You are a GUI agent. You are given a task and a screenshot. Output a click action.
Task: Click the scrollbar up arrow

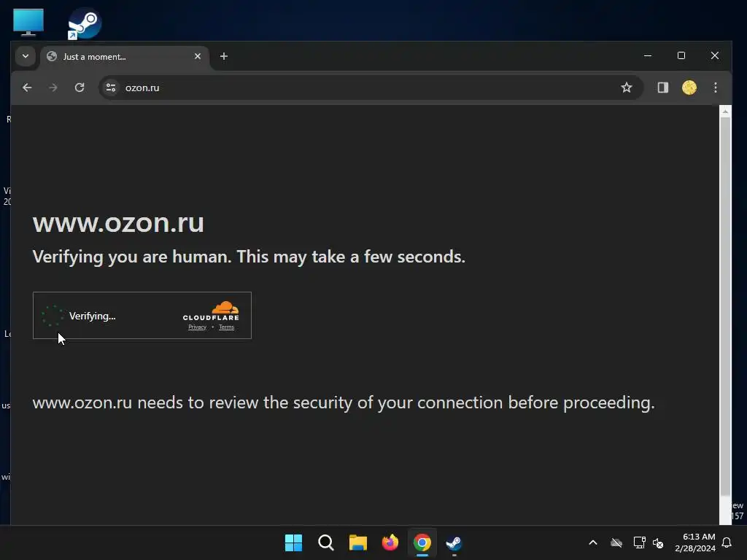pos(725,112)
